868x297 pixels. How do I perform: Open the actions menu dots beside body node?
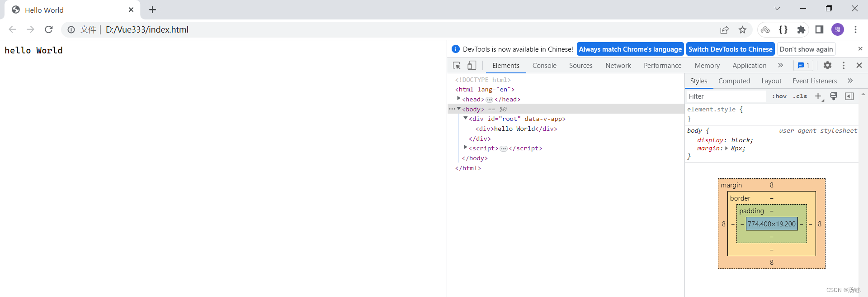tap(452, 109)
